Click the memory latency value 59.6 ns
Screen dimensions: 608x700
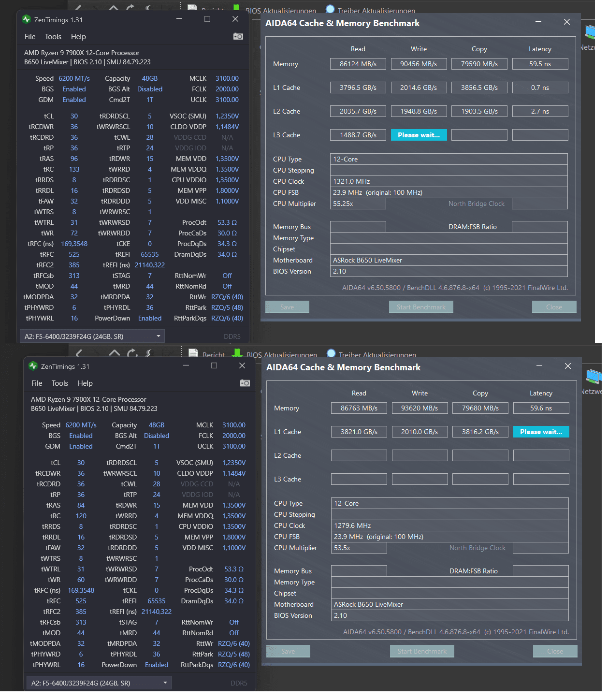(541, 408)
